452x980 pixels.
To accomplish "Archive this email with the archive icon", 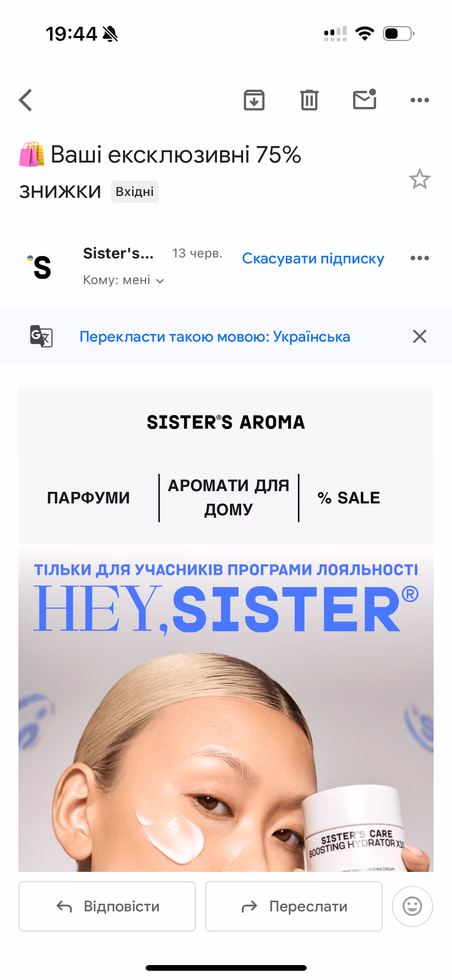I will point(254,100).
